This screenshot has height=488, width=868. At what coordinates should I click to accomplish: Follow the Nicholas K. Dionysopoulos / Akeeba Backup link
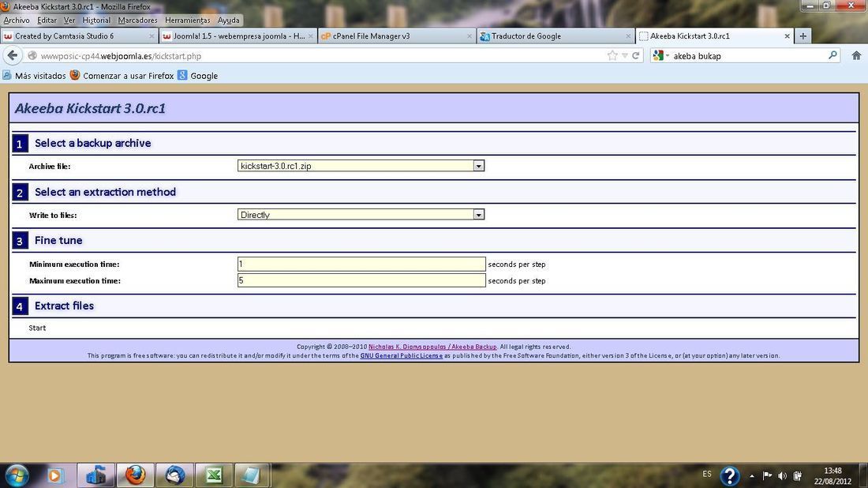click(x=432, y=347)
